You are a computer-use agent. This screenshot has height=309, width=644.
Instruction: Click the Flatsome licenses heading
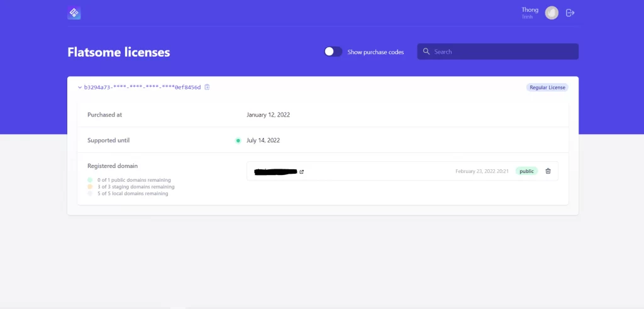point(119,52)
